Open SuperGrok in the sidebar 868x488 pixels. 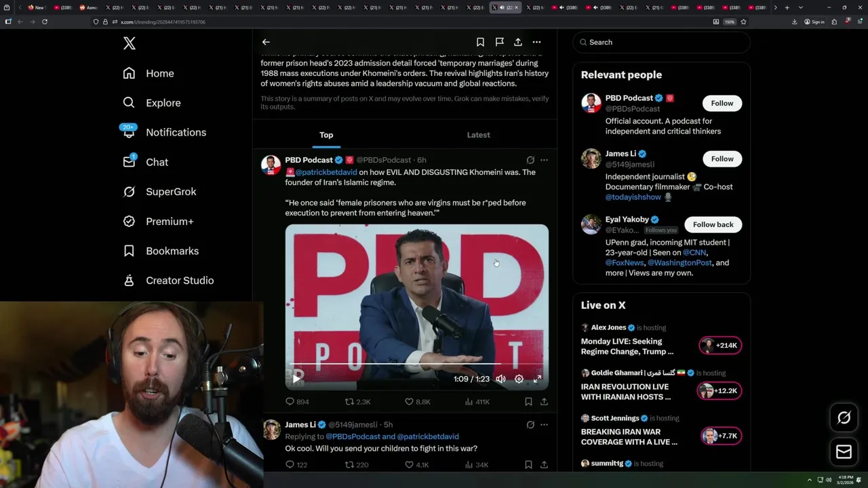[x=159, y=192]
